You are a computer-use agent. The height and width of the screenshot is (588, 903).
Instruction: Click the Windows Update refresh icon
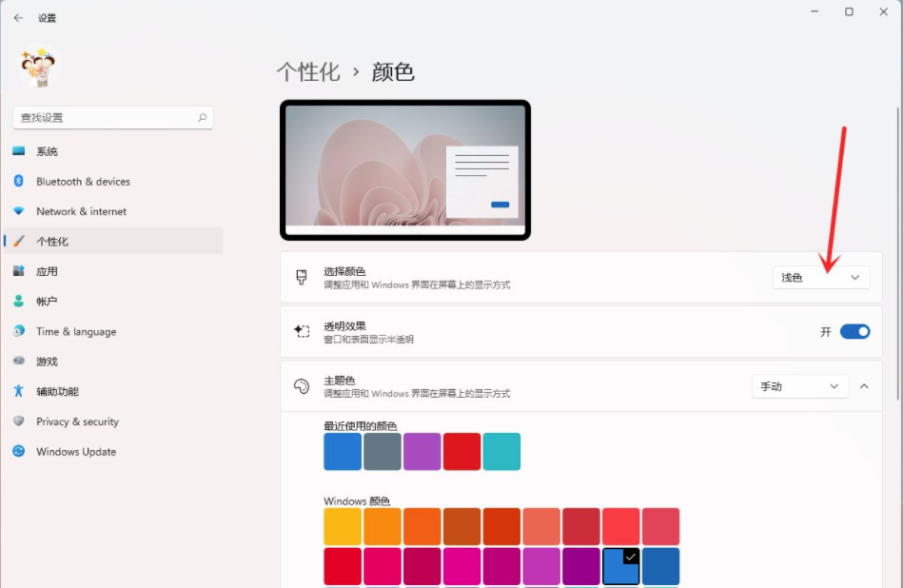[x=19, y=451]
